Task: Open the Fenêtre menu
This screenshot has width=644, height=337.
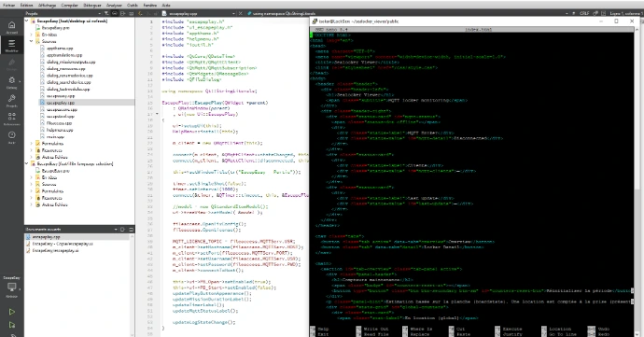Action: tap(150, 6)
